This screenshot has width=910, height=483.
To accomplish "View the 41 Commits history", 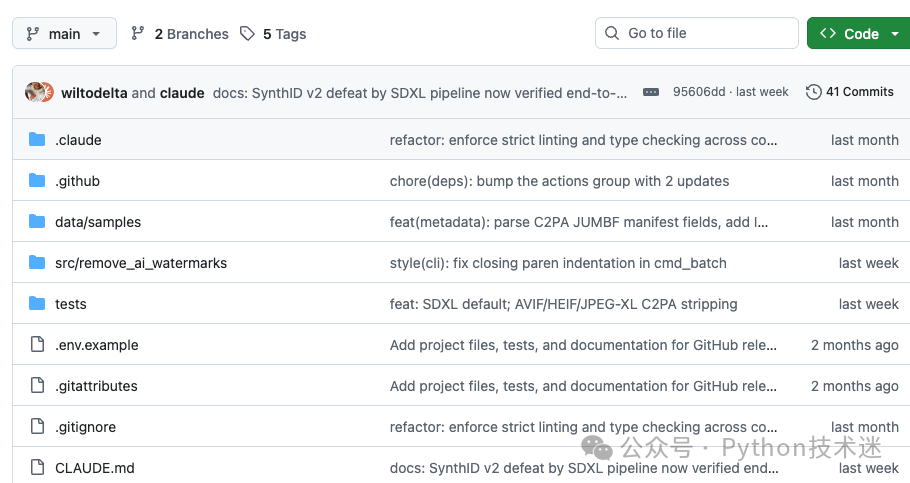I will pos(850,92).
